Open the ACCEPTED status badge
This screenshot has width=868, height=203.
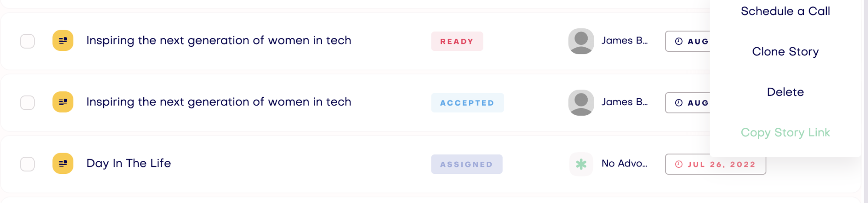click(x=467, y=103)
